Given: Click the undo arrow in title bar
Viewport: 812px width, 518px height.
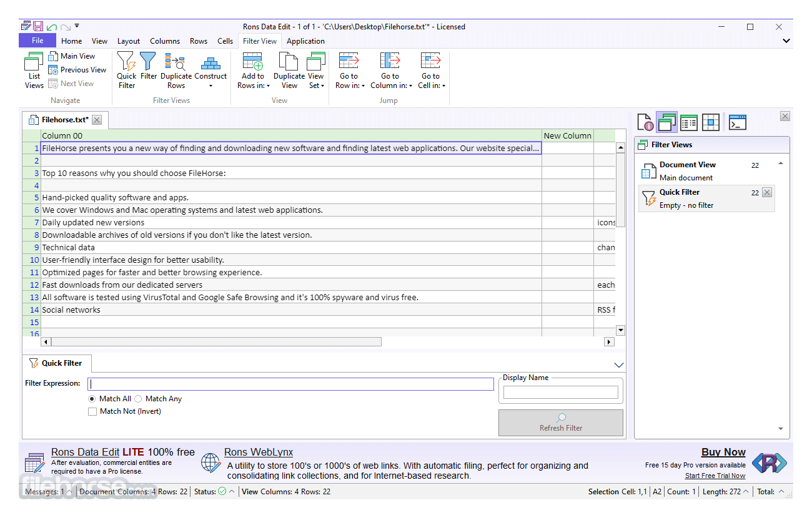Looking at the screenshot, I should (52, 27).
